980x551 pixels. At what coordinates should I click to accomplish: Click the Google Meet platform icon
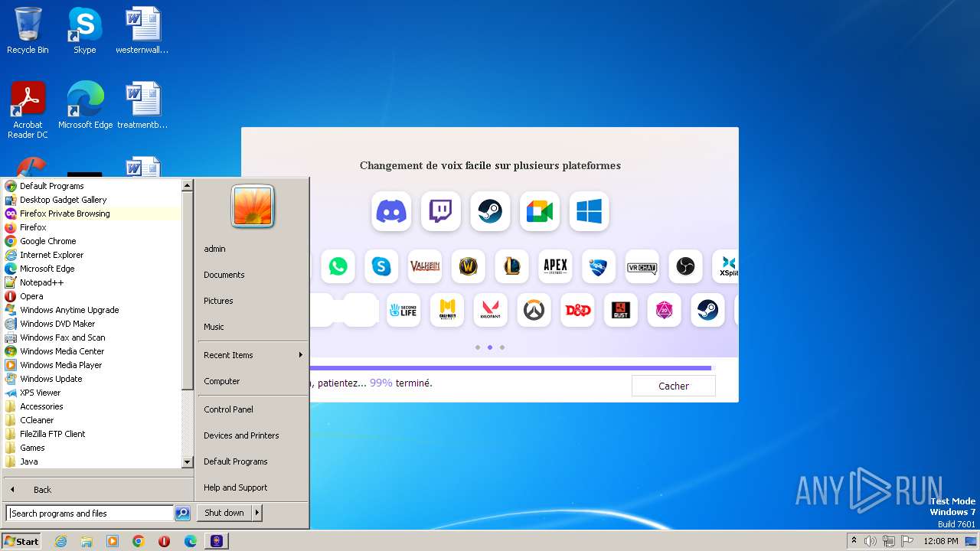click(x=540, y=211)
